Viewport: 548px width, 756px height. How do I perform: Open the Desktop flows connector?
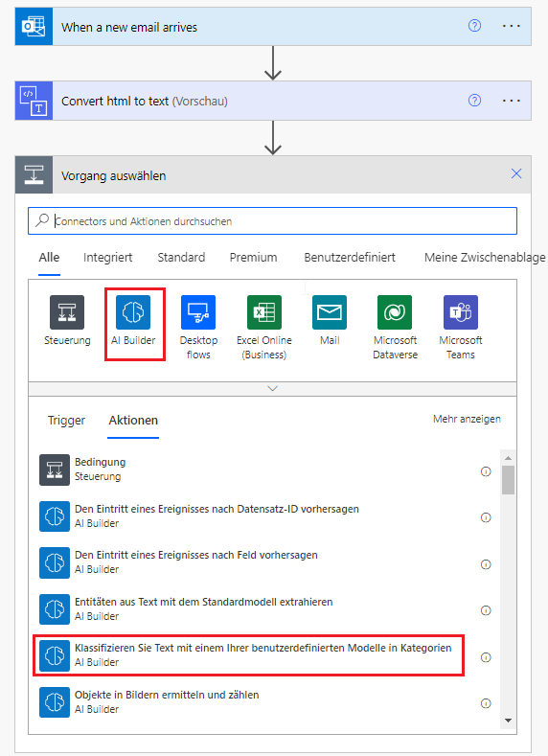coord(198,312)
